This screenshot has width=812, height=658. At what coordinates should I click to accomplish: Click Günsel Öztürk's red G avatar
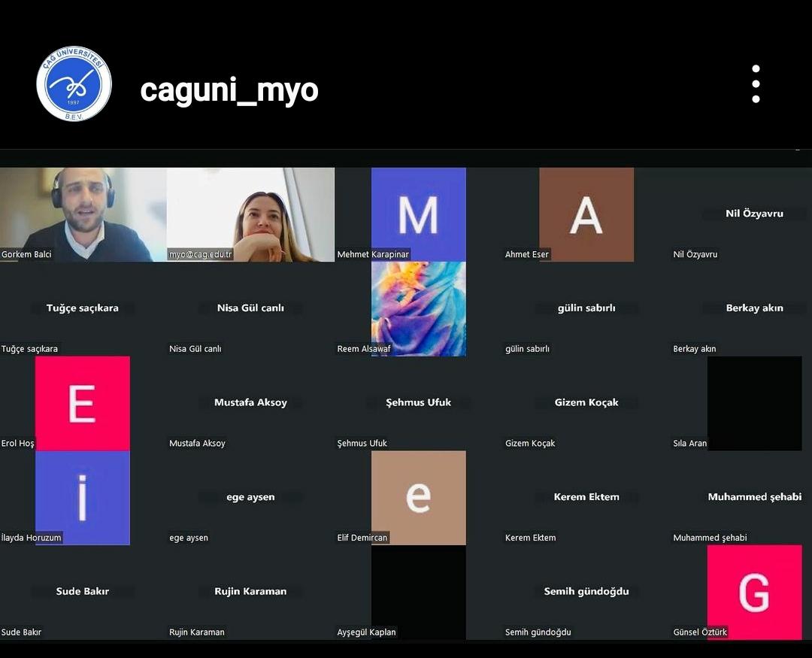755,593
